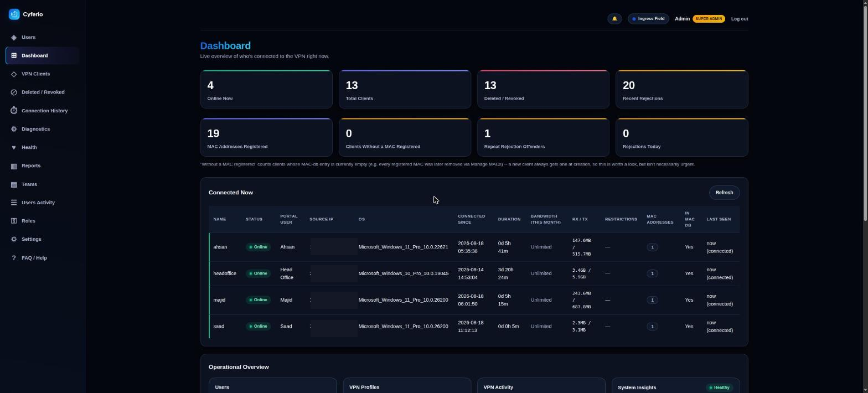Open the Reports section
Image resolution: width=868 pixels, height=393 pixels.
pyautogui.click(x=42, y=166)
